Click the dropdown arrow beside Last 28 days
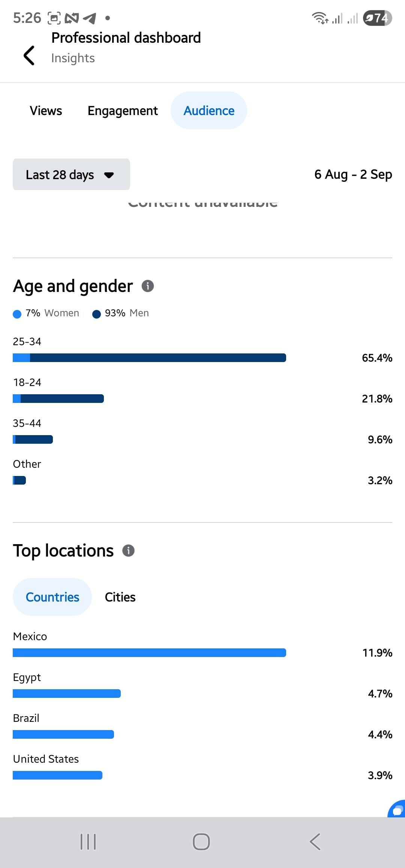 click(109, 175)
